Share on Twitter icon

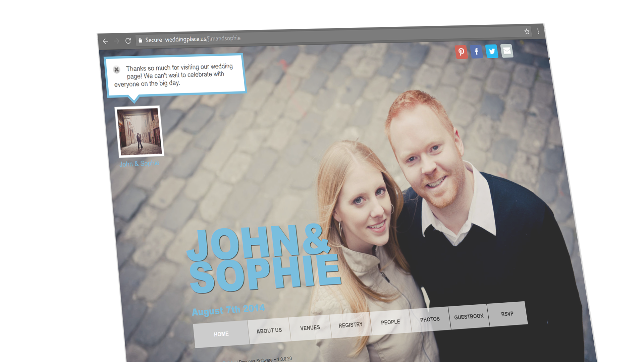coord(492,51)
